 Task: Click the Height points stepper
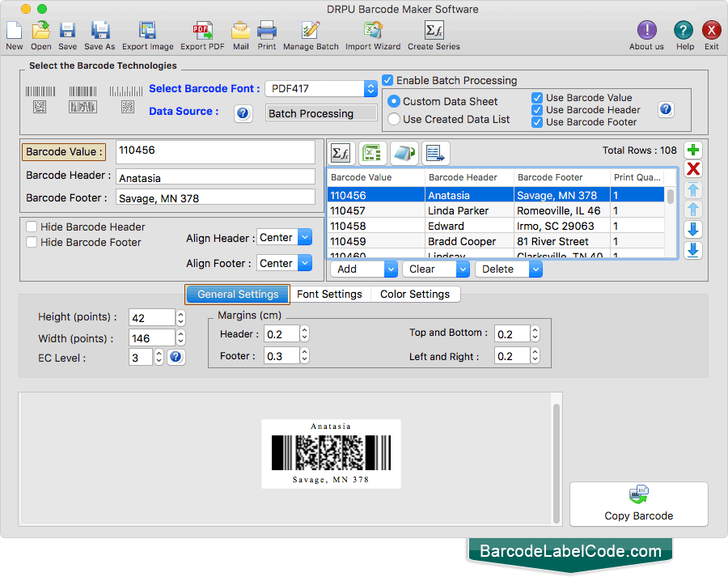pyautogui.click(x=180, y=318)
